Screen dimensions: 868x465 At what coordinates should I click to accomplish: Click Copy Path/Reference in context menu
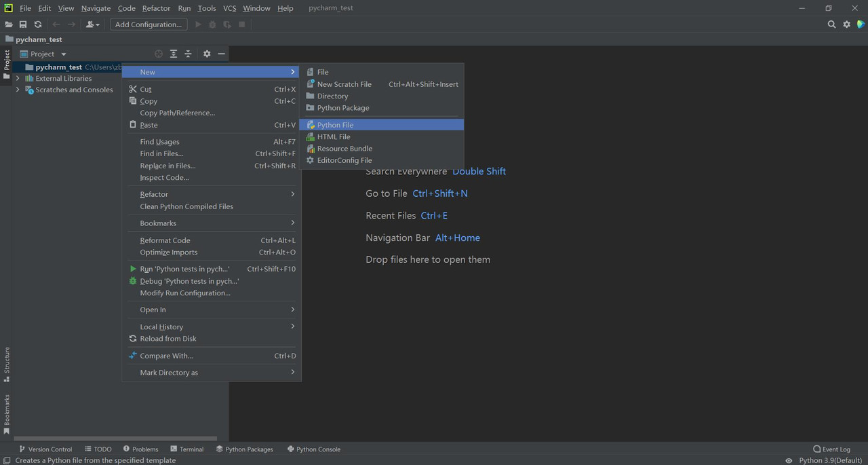click(x=212, y=113)
